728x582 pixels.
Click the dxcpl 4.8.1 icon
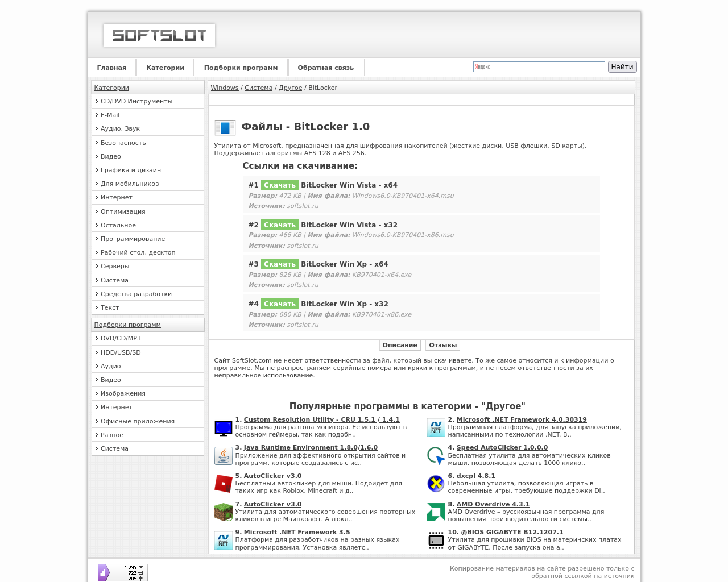(x=436, y=484)
